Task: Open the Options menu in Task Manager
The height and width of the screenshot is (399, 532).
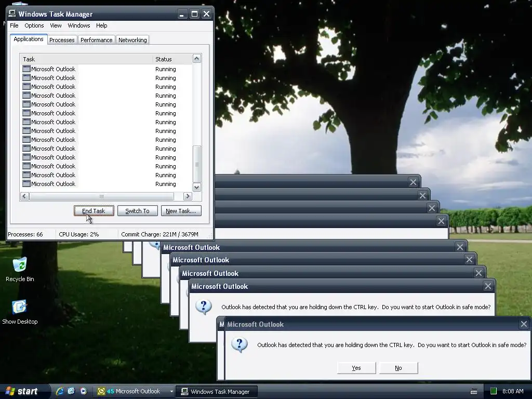Action: 34,25
